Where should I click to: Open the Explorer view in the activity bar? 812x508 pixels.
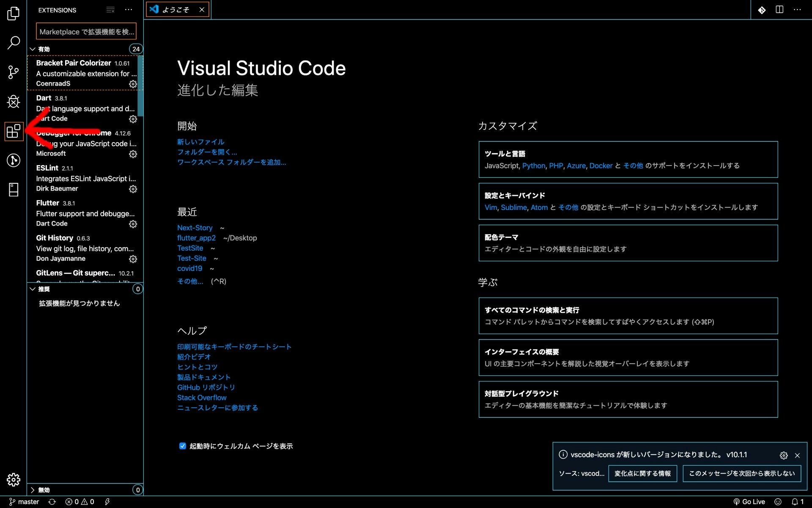coord(13,14)
